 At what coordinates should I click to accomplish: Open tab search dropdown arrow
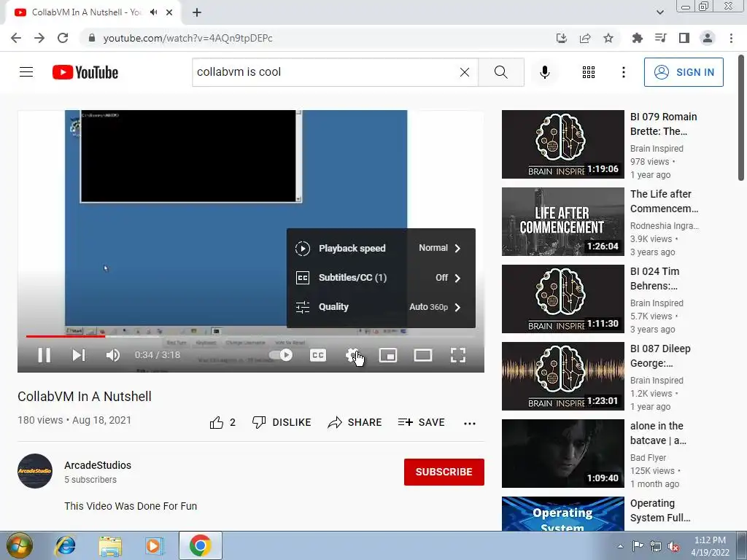[x=659, y=12]
